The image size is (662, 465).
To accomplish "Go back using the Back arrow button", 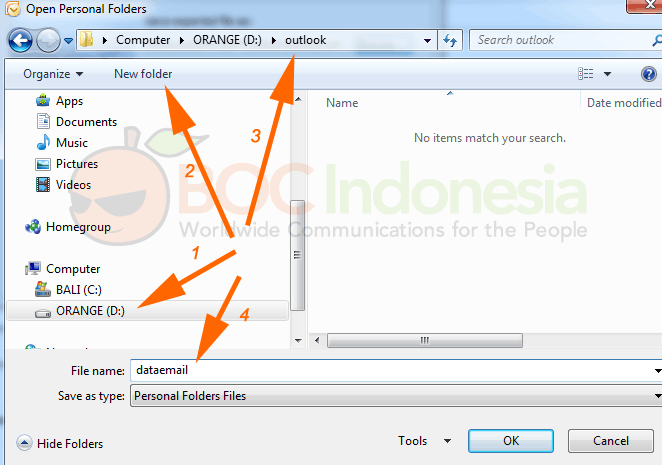I will coord(20,41).
